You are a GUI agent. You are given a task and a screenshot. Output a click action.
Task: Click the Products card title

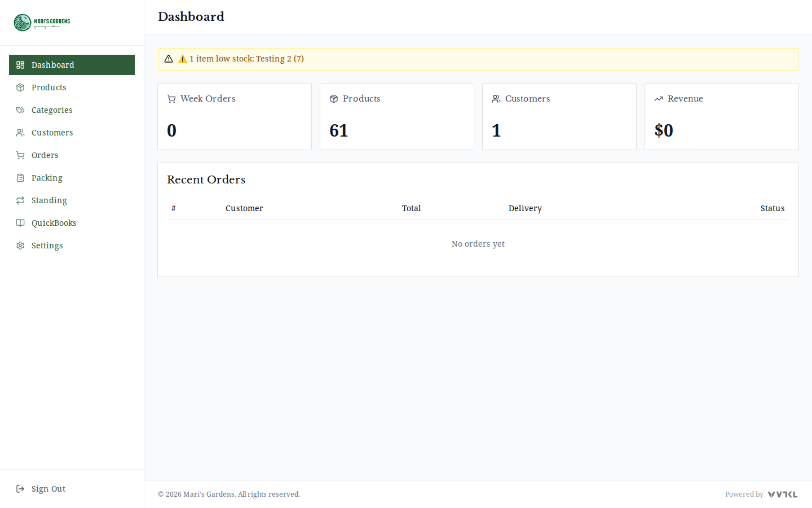click(x=361, y=99)
